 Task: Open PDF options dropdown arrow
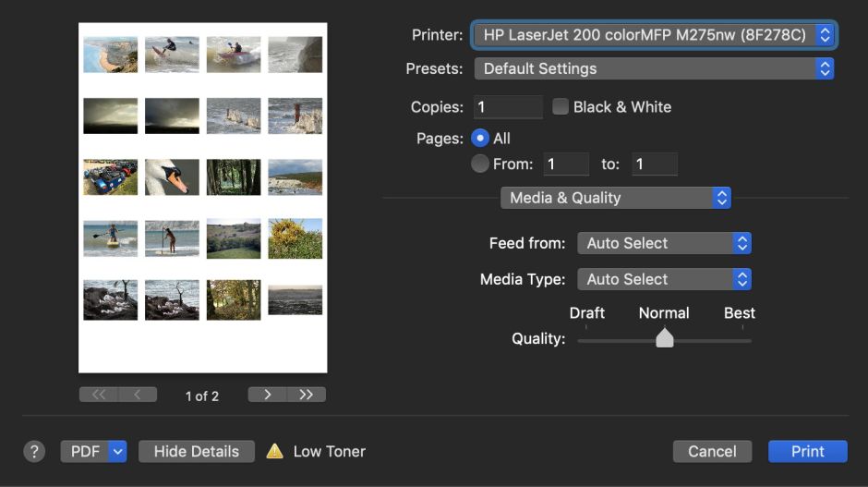117,451
